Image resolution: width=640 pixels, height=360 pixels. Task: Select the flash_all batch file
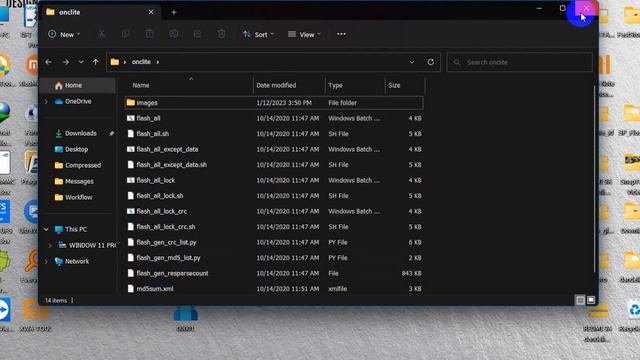click(x=273, y=118)
